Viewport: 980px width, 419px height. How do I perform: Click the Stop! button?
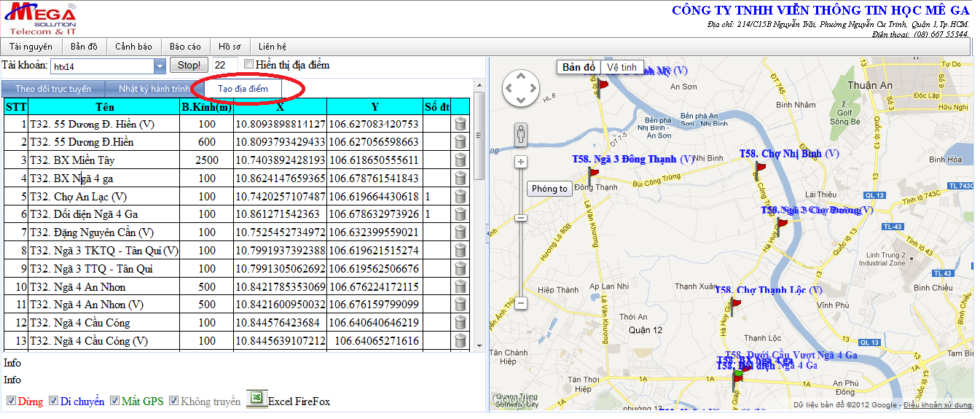[x=189, y=66]
